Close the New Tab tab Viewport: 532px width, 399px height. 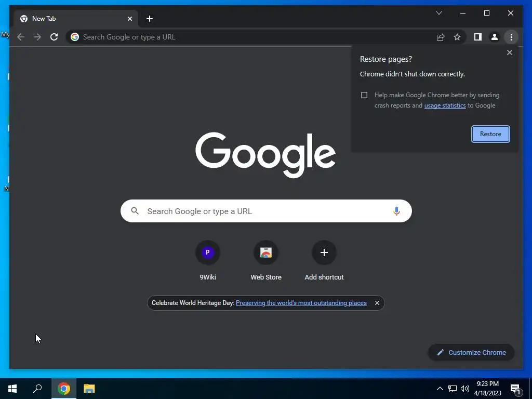point(129,19)
